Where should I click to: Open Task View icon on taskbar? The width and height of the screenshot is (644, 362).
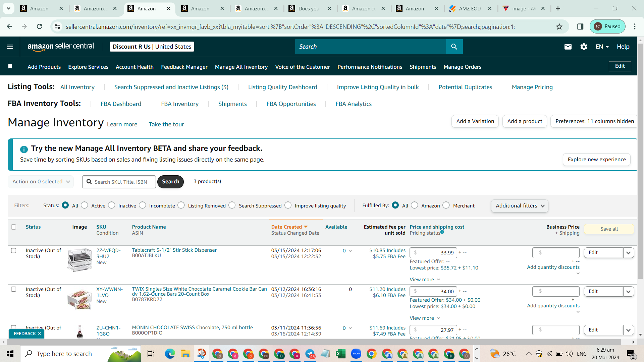pos(151,354)
